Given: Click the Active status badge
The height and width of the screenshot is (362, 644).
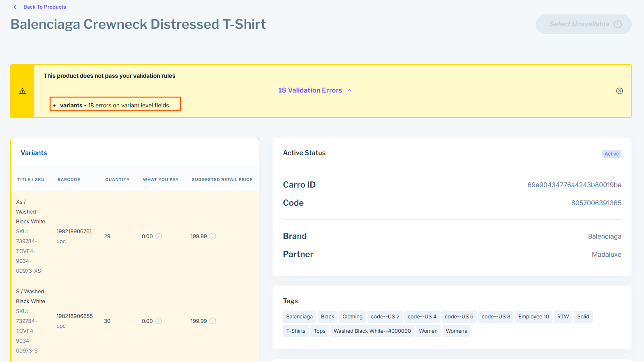Looking at the screenshot, I should (612, 154).
